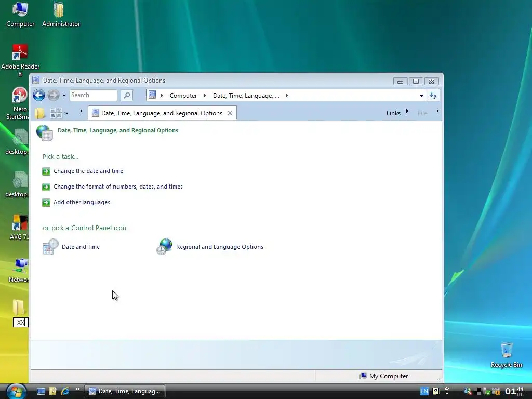This screenshot has height=399, width=532.
Task: Click green arrow beside Change the date and time
Action: coord(46,171)
